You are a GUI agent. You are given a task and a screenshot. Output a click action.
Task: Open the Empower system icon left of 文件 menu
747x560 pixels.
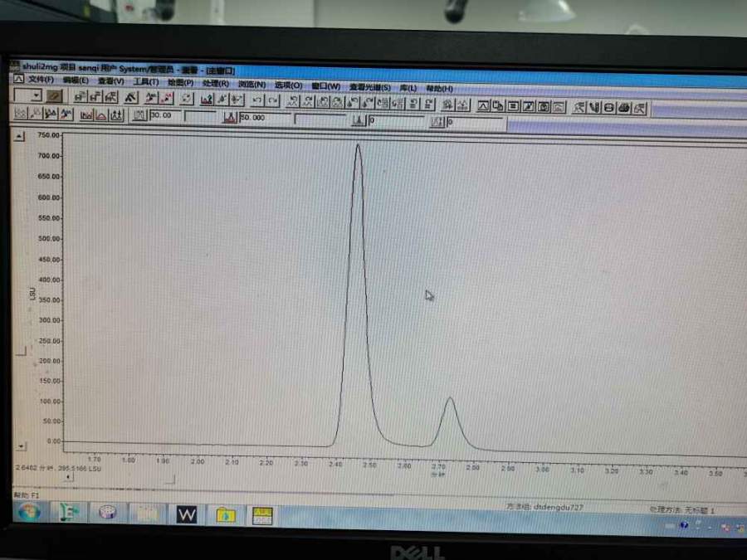point(18,80)
